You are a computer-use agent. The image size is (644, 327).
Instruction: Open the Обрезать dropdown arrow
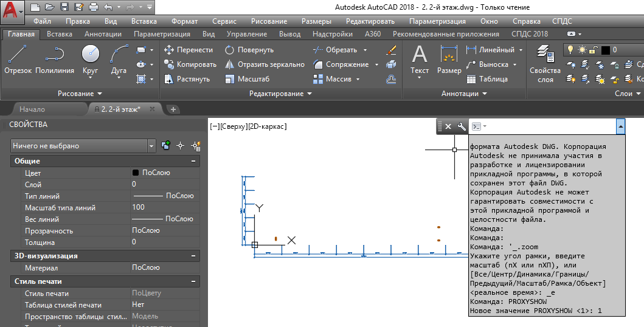(x=365, y=50)
